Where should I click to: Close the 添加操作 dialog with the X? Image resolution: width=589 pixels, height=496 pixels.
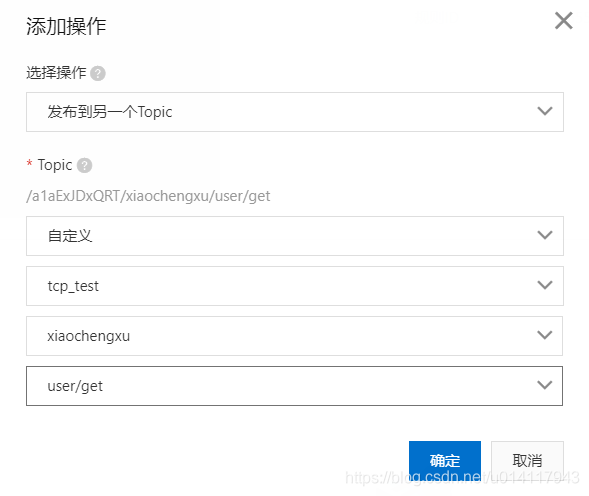tap(563, 21)
